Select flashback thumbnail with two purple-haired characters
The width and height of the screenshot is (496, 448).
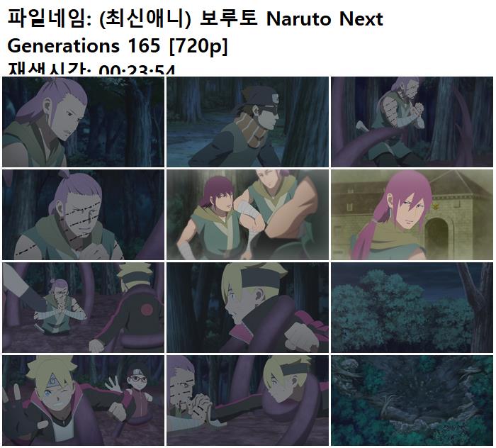[248, 215]
